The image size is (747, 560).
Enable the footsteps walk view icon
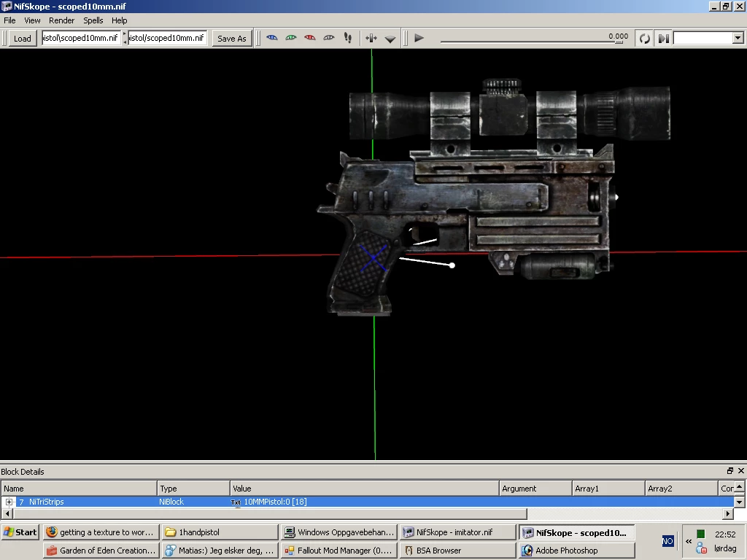348,38
